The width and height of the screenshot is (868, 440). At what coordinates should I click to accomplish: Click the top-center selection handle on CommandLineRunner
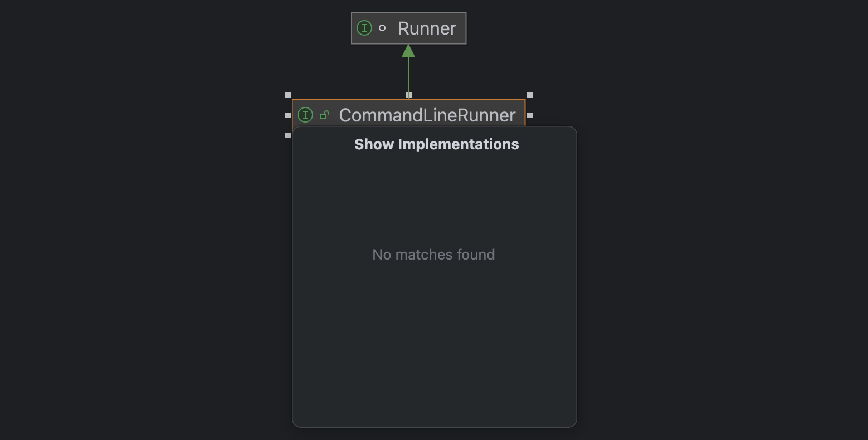click(x=409, y=95)
